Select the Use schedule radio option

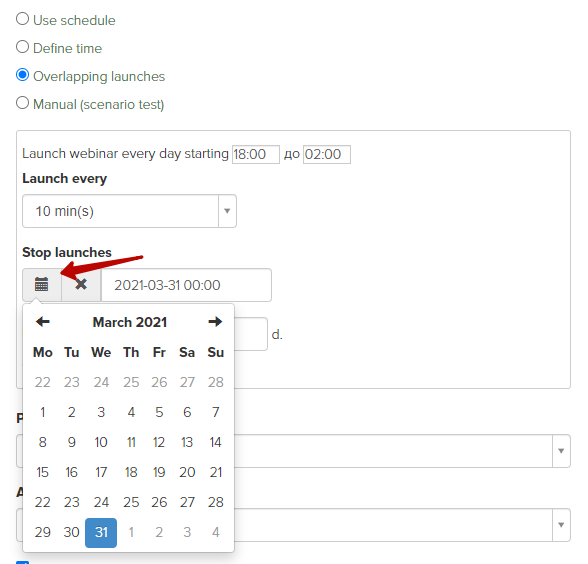[22, 19]
